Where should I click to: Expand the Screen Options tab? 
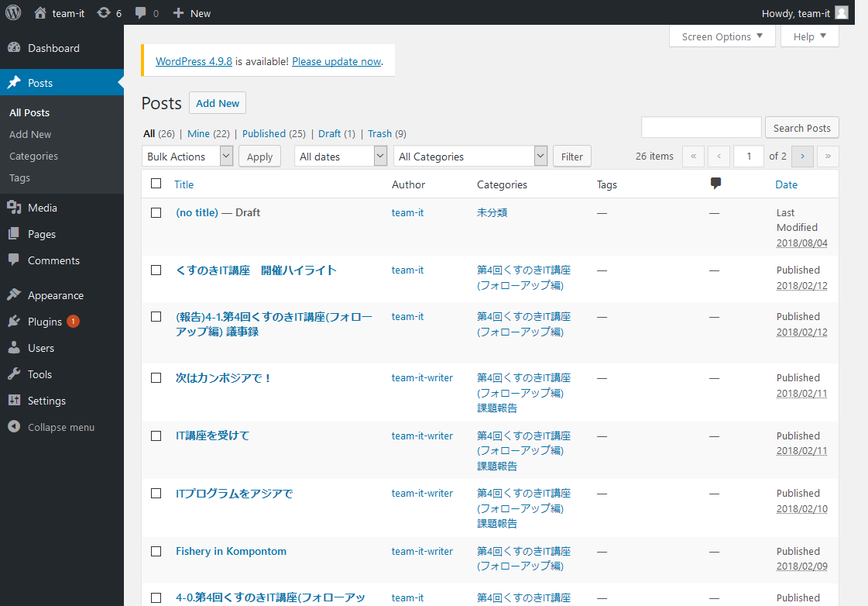pos(722,36)
